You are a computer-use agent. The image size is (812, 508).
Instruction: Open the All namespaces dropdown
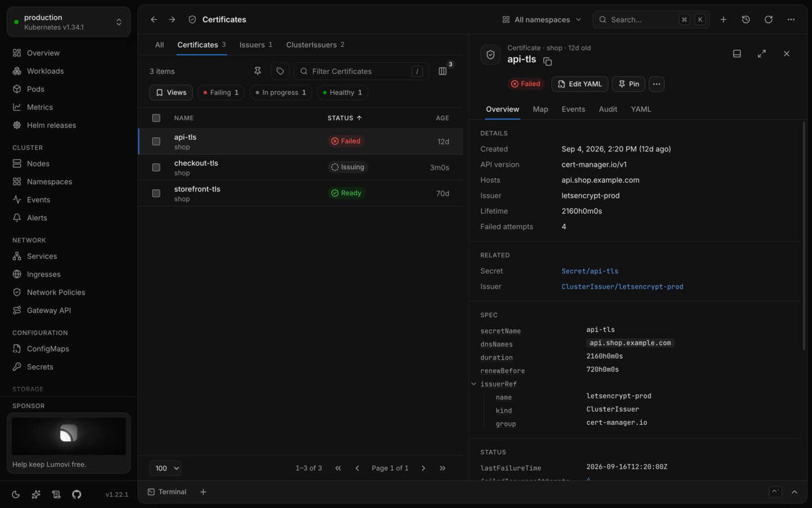point(542,20)
